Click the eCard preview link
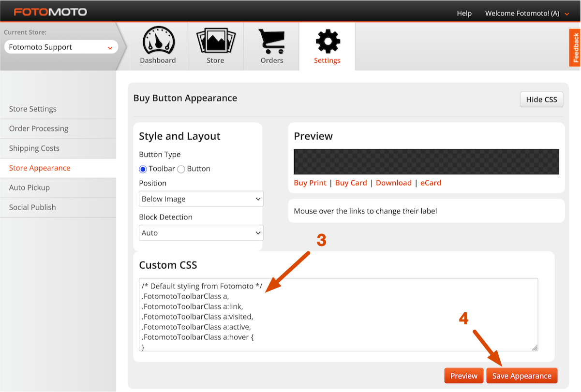 click(431, 183)
